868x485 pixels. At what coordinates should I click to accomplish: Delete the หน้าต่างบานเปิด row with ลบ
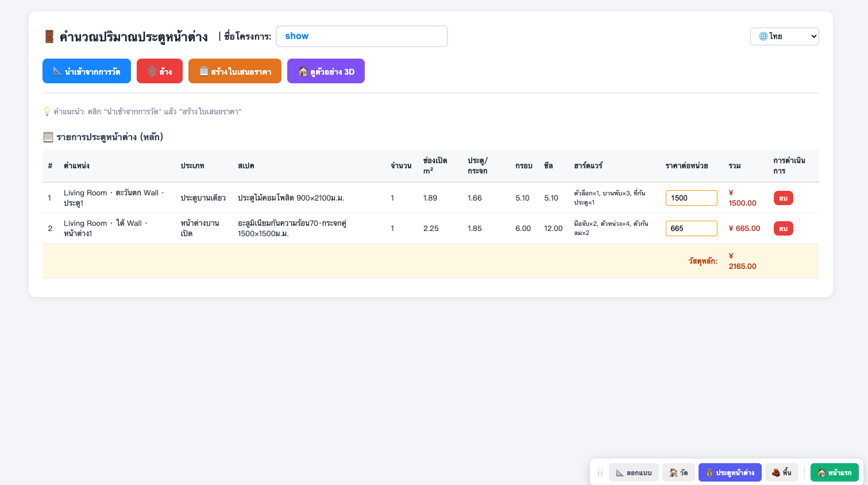coord(783,228)
